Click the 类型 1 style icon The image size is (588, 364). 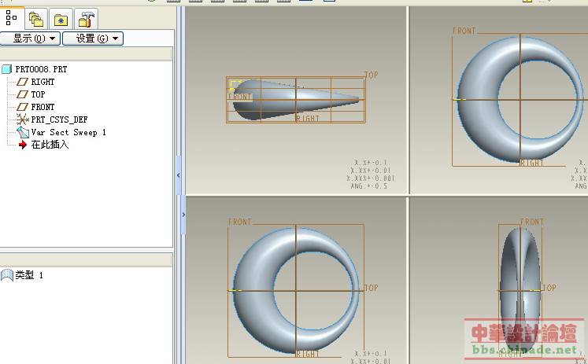pos(7,275)
